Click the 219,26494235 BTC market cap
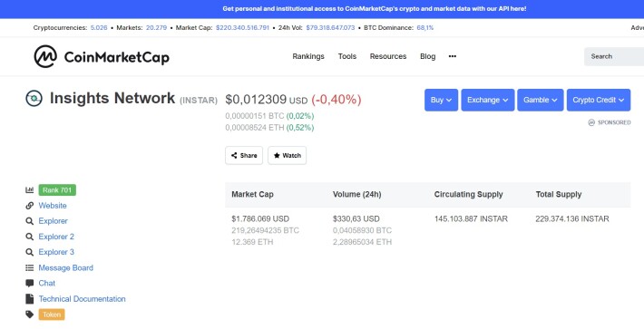 [266, 230]
